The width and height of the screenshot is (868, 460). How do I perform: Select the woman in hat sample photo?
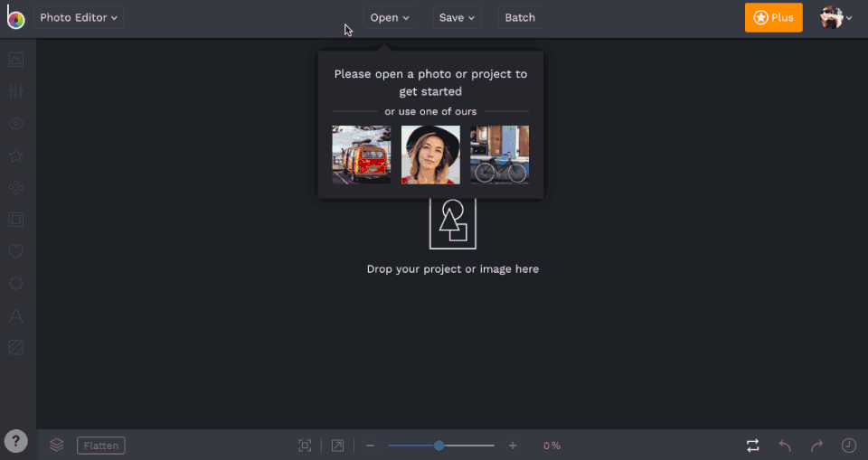click(x=430, y=155)
